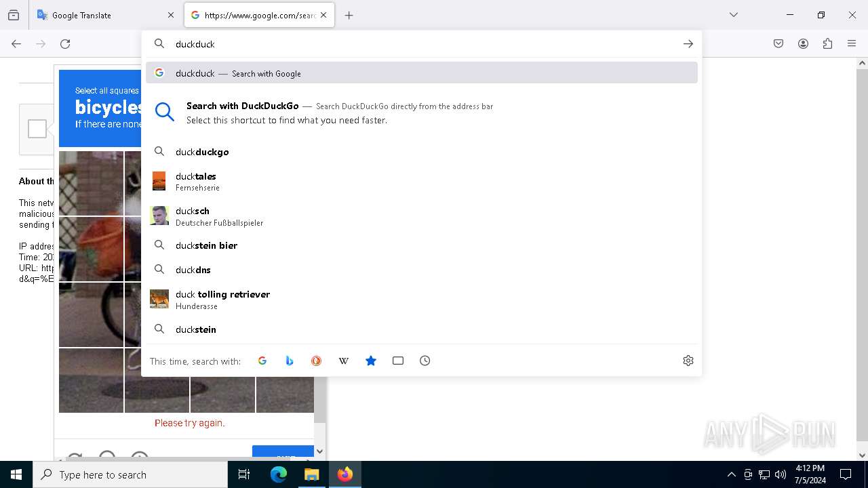Open a new tab with plus button
This screenshot has height=488, width=868.
349,15
